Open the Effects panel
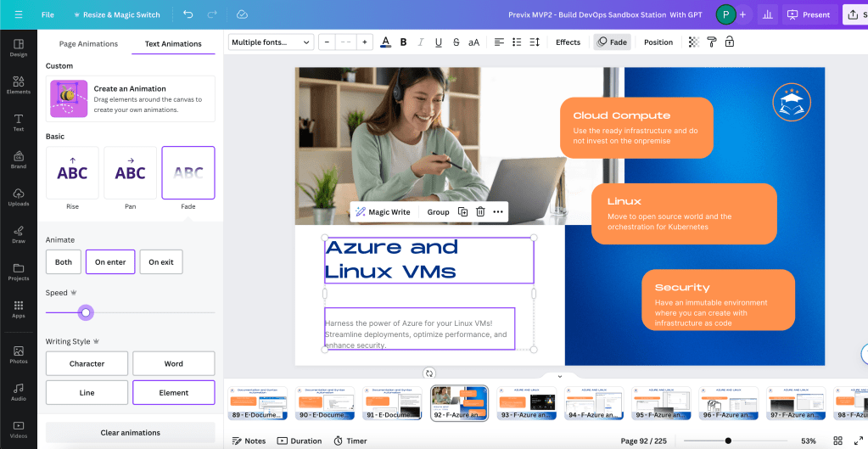 (x=568, y=42)
